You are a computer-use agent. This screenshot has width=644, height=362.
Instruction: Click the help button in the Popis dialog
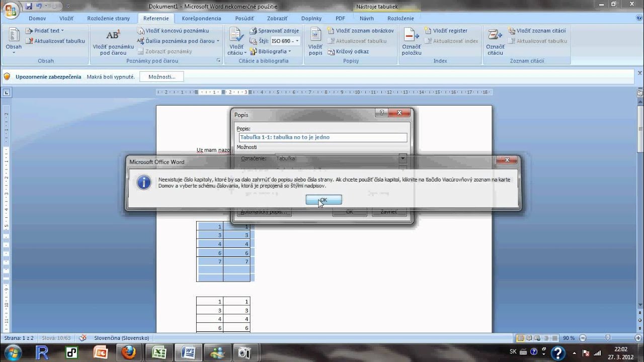[x=382, y=113]
